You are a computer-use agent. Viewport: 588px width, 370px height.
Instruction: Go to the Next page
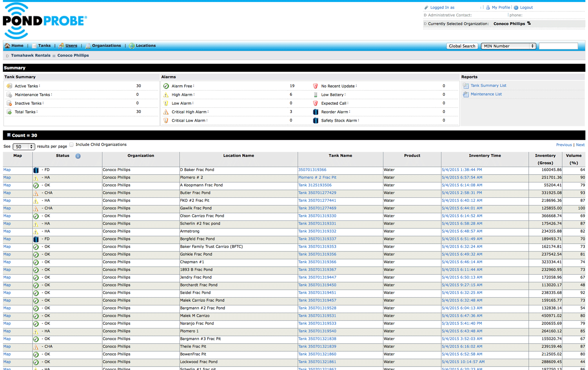click(x=580, y=145)
